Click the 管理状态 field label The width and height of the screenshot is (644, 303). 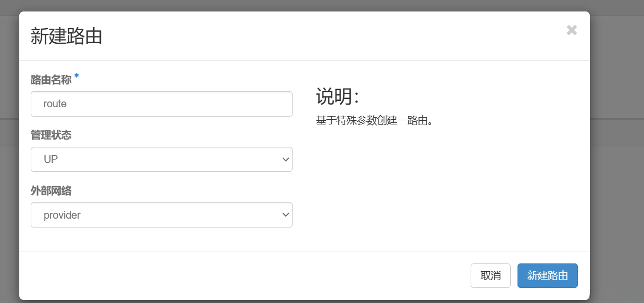click(x=51, y=135)
